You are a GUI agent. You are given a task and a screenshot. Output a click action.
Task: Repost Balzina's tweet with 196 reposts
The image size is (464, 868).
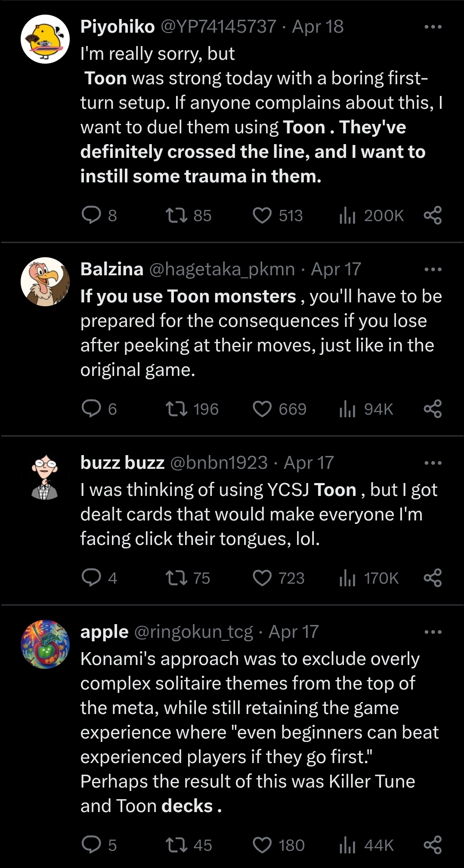[177, 409]
